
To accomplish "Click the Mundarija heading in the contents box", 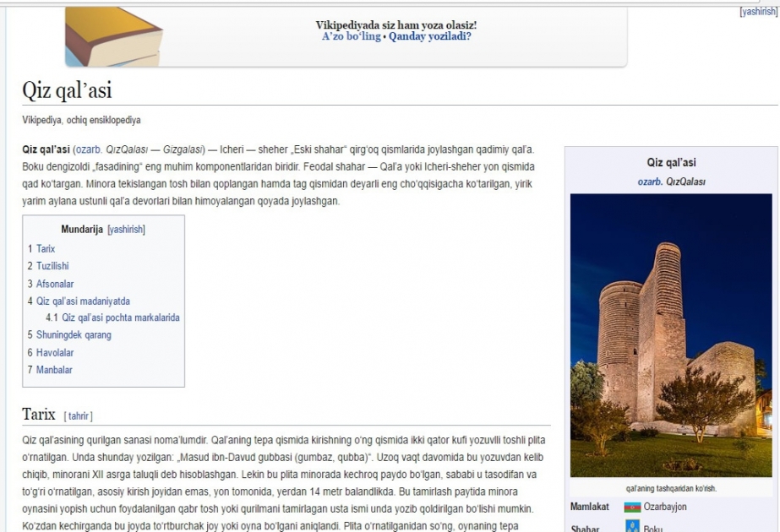I will click(82, 229).
